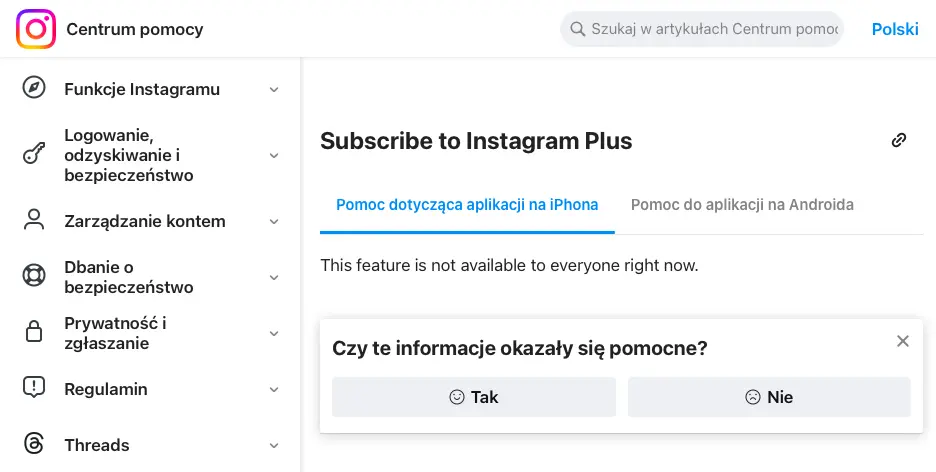Switch to Pomoc dotycząca aplikacji na iPhona tab
Viewport: 936px width, 472px height.
pos(467,205)
